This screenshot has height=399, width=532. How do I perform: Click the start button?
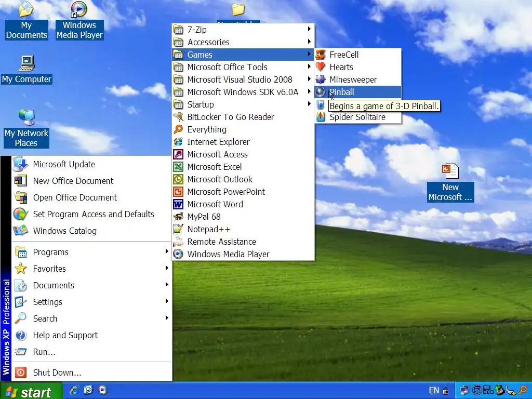[x=31, y=391]
